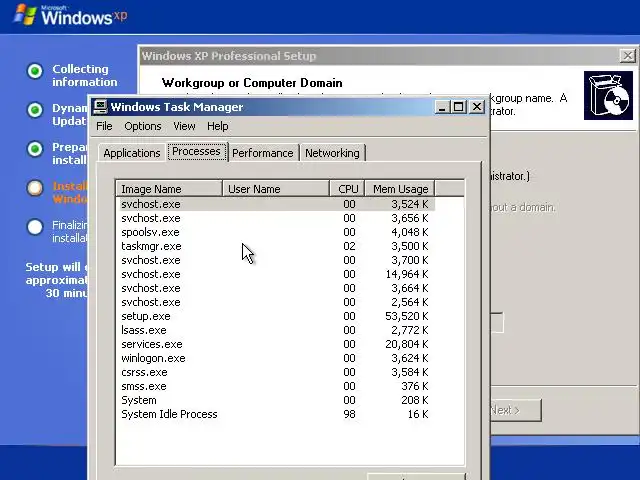Select the services.exe process
640x480 pixels.
(277, 344)
